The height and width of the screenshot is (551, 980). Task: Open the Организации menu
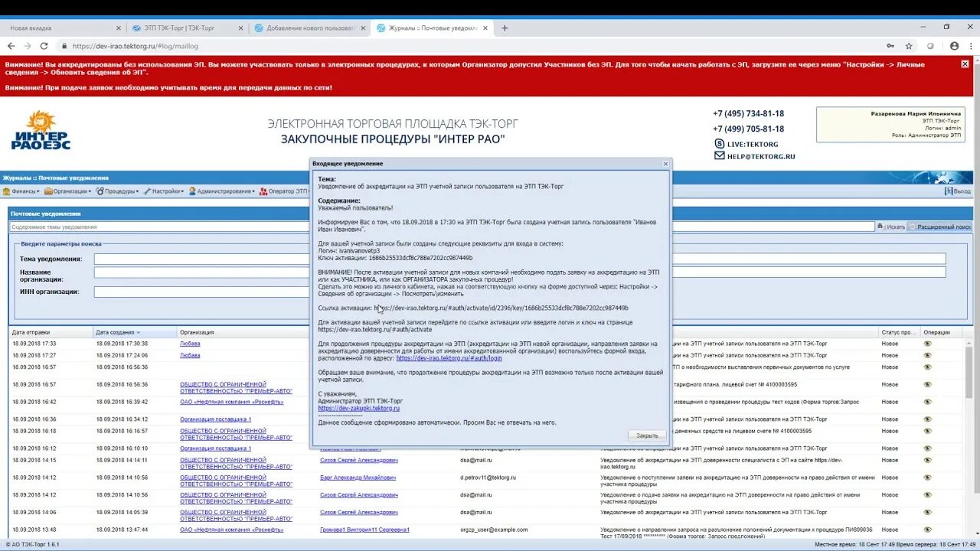[x=67, y=191]
